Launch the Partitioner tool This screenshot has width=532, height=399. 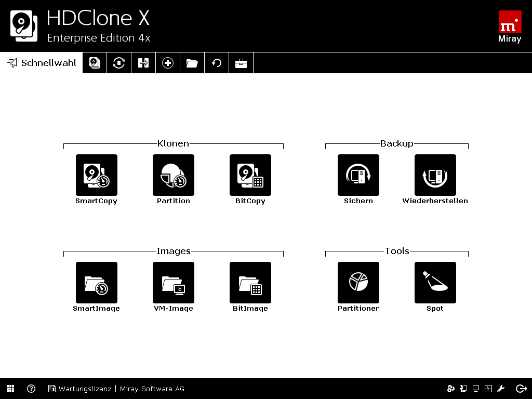pyautogui.click(x=358, y=283)
